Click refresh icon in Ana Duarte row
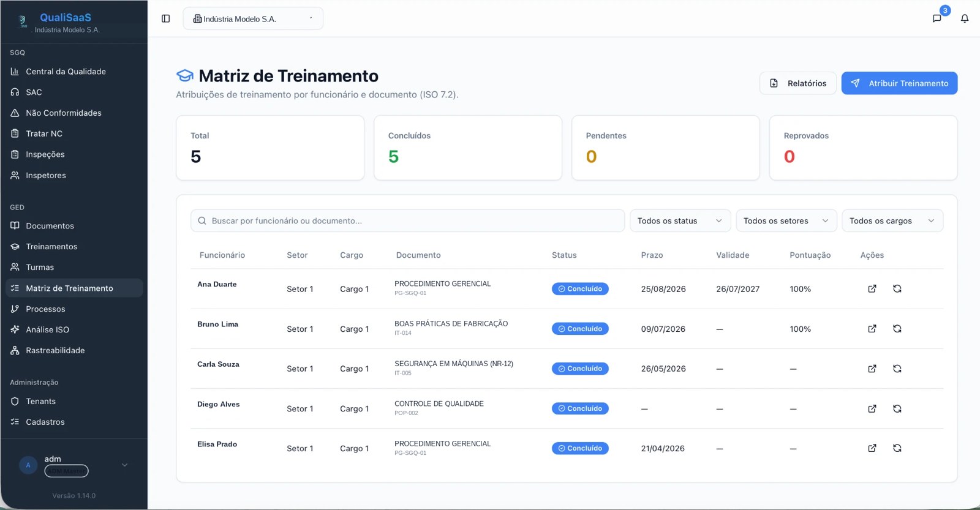The width and height of the screenshot is (980, 510). [897, 288]
